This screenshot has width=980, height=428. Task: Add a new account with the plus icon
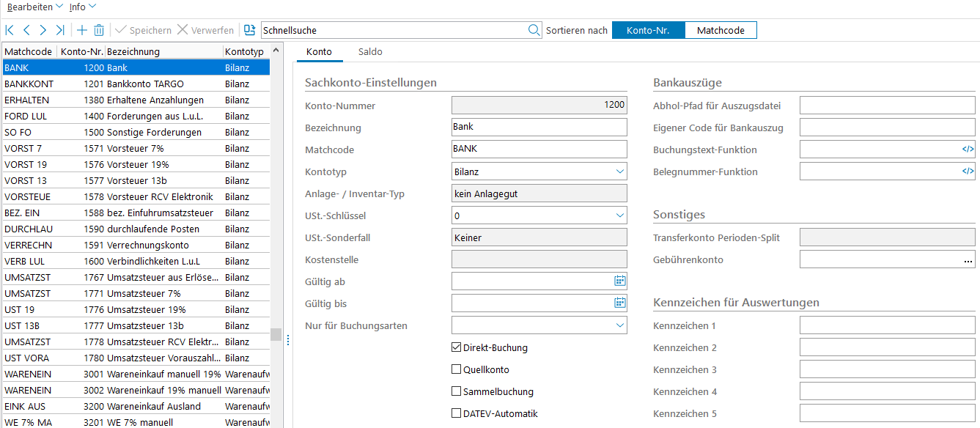[82, 30]
